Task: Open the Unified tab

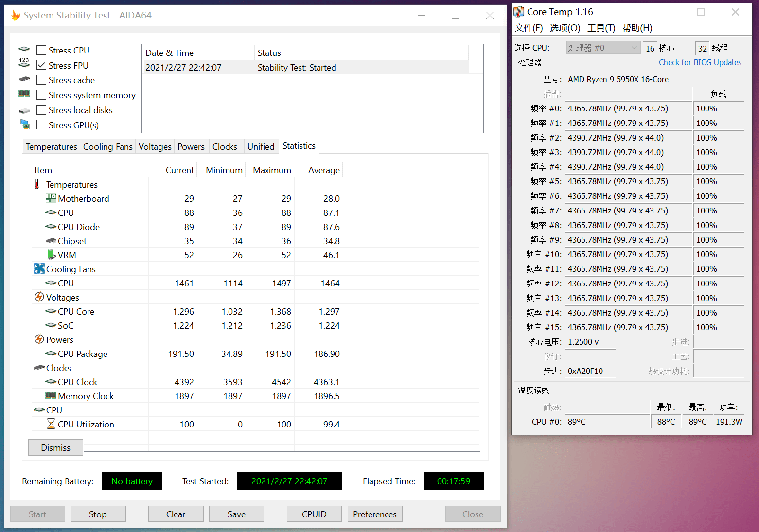Action: [x=261, y=146]
